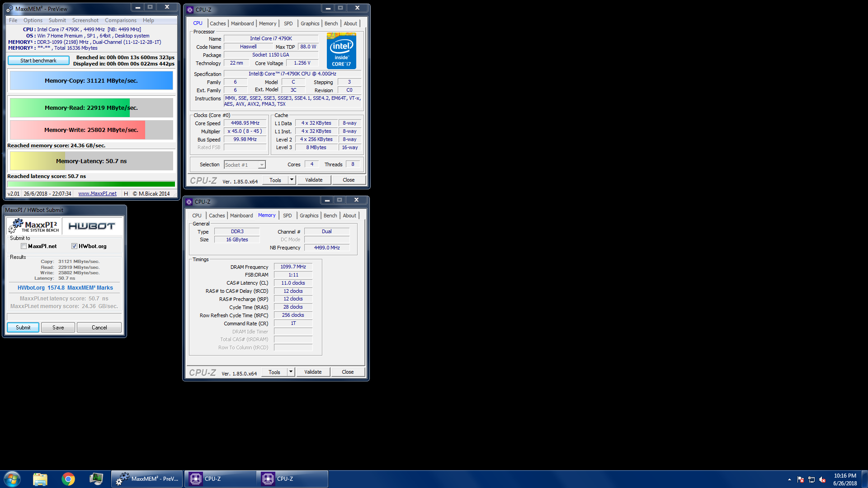This screenshot has width=868, height=488.
Task: Click the DRAM Frequency 1099.7 MHz value
Action: click(293, 267)
